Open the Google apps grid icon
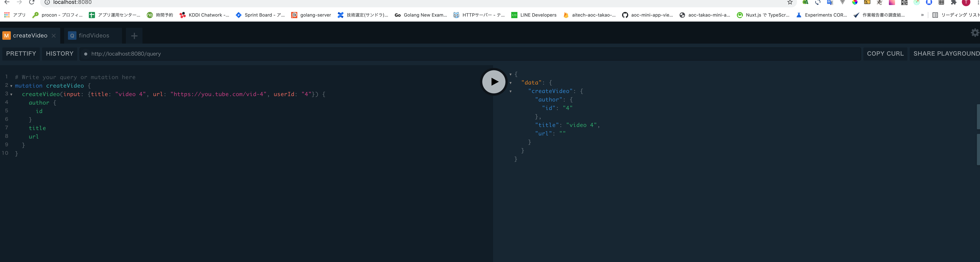Image resolution: width=980 pixels, height=262 pixels. point(6,15)
